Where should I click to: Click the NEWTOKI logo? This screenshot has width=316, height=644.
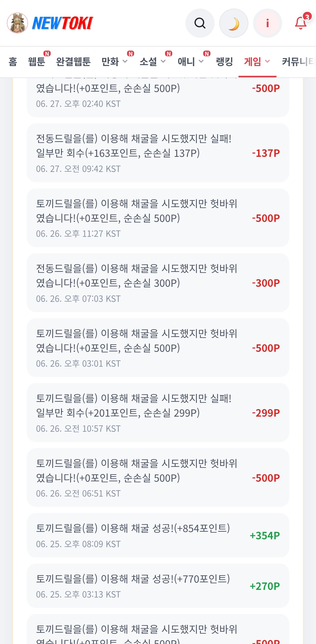pyautogui.click(x=62, y=23)
